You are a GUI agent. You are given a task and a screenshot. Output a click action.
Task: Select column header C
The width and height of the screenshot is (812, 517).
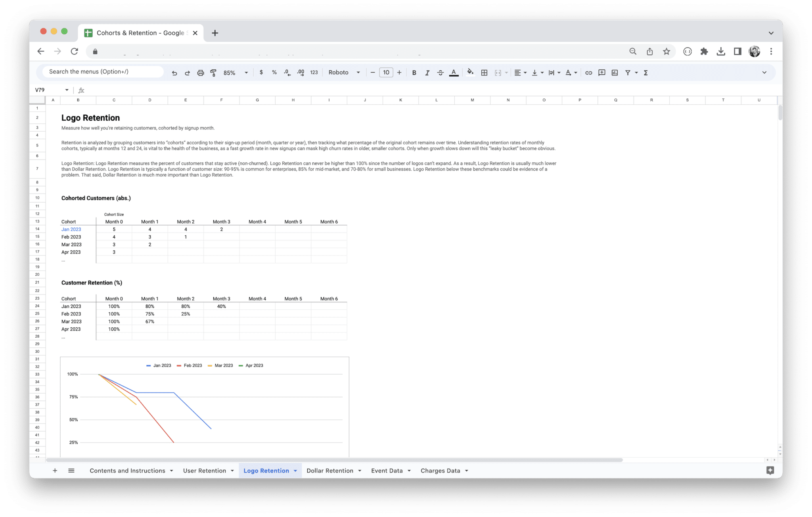click(114, 100)
